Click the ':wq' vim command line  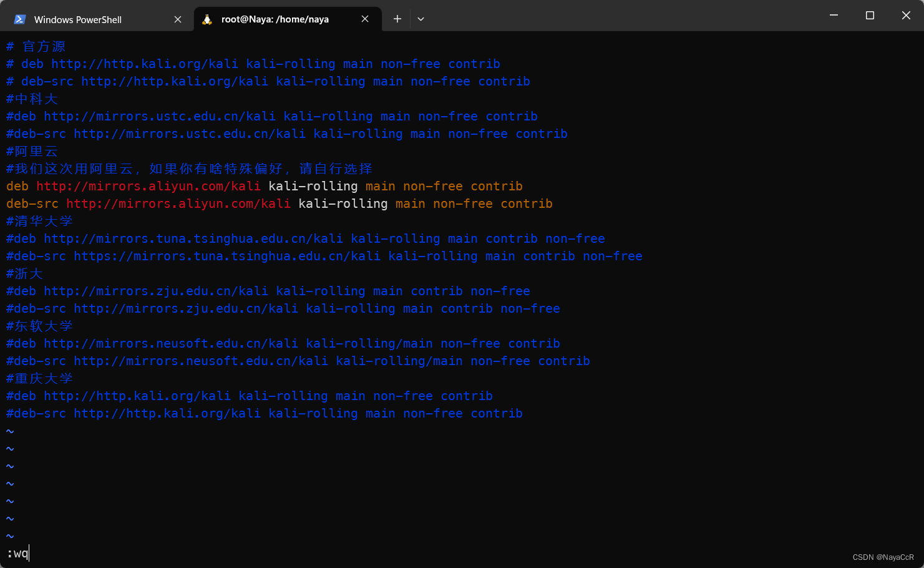[x=17, y=553]
